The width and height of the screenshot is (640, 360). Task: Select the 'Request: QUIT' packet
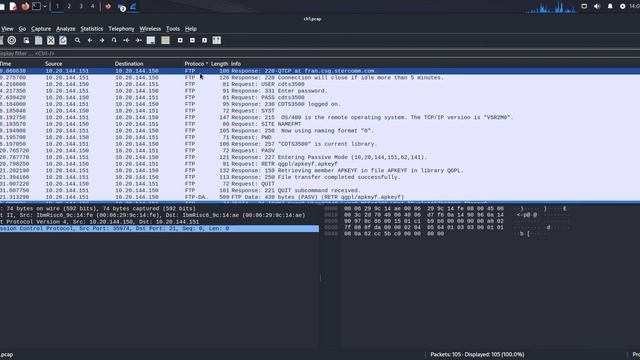point(320,184)
